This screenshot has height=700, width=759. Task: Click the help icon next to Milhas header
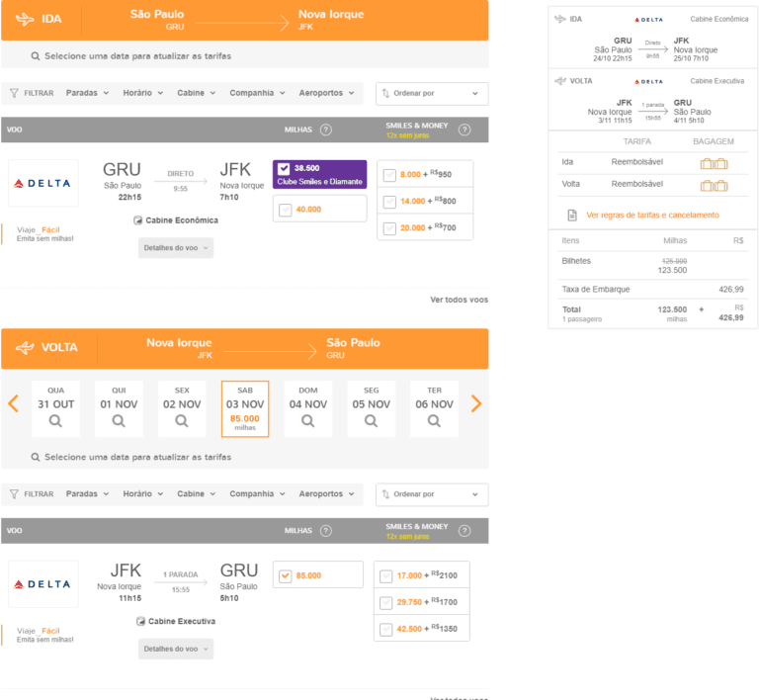click(x=326, y=130)
